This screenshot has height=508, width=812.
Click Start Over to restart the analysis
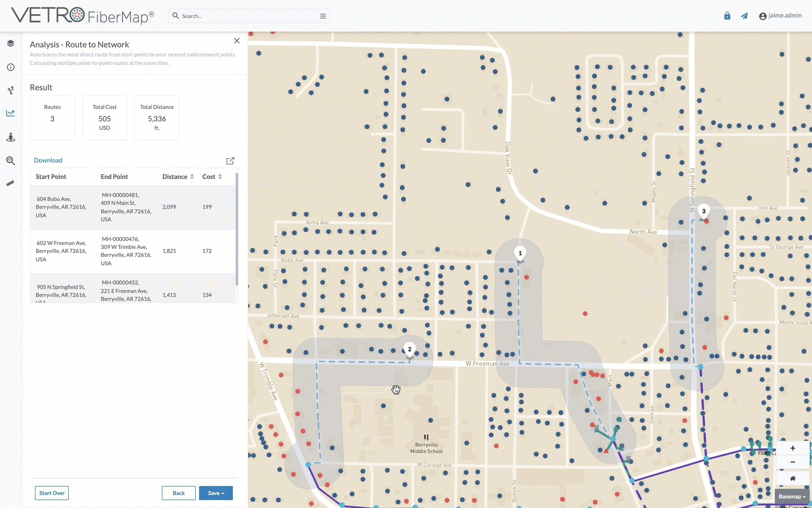click(x=51, y=493)
